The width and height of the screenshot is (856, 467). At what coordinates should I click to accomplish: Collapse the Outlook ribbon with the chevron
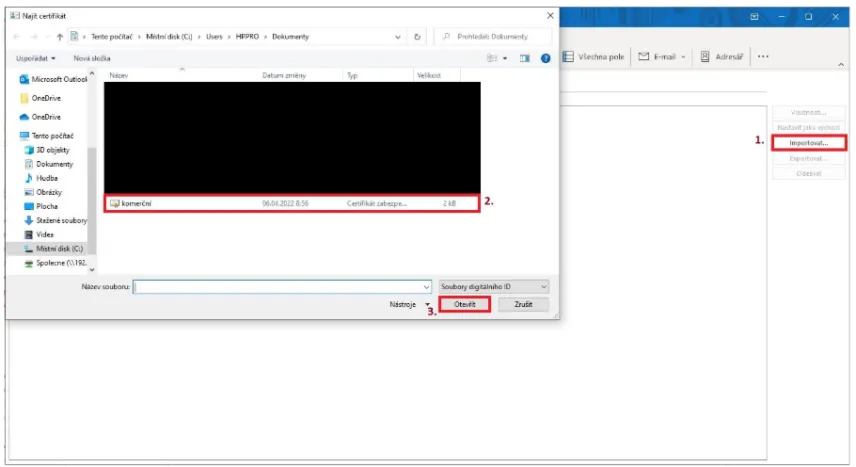(x=841, y=64)
